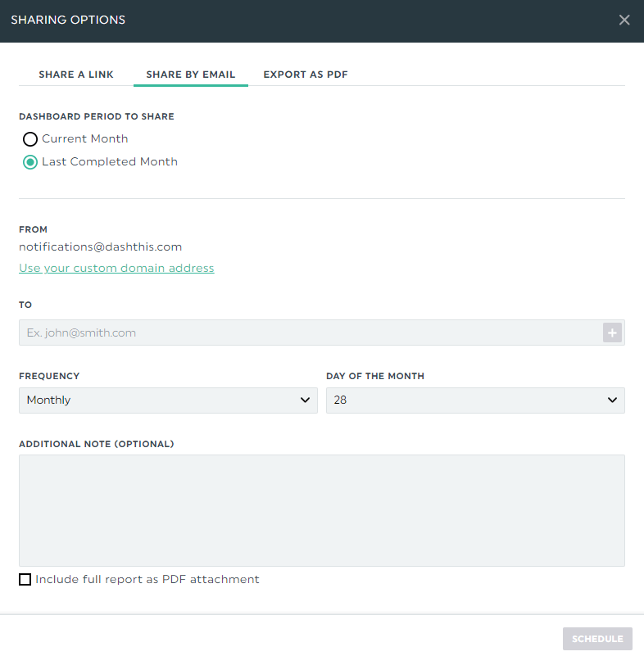Viewport: 644px width, 656px height.
Task: Click the 'Include full report as PDF attachment' label
Action: tap(147, 580)
